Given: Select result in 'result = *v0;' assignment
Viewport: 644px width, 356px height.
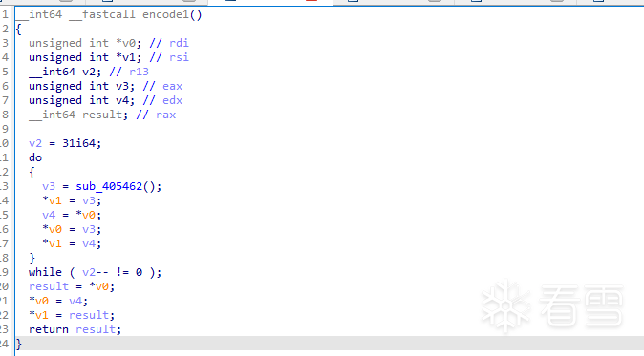Looking at the screenshot, I should click(x=49, y=286).
